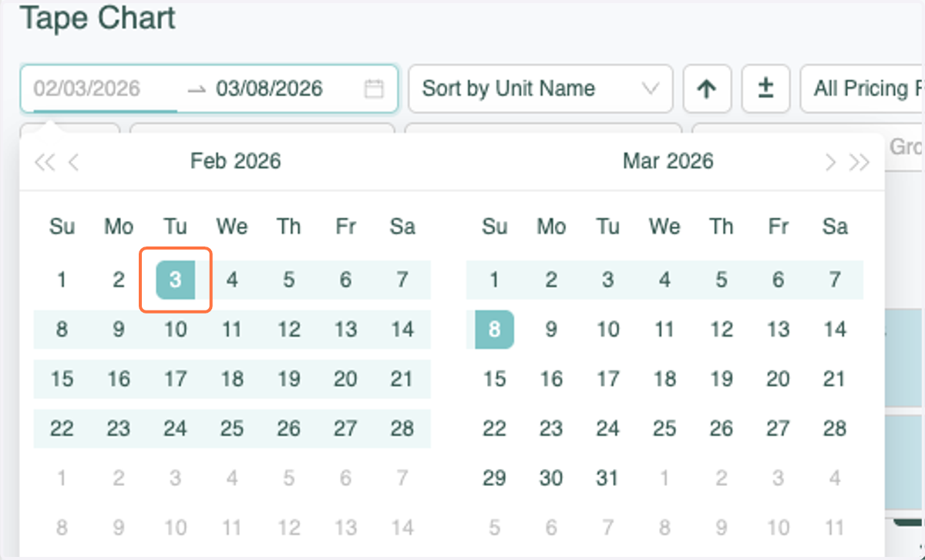The image size is (925, 560).
Task: Pick February 10 in the calendar
Action: tap(175, 329)
